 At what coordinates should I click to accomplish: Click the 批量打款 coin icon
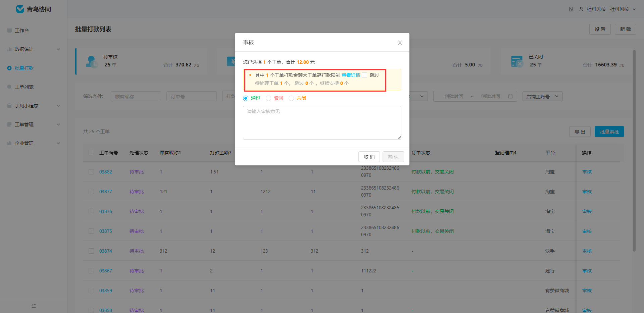9,68
